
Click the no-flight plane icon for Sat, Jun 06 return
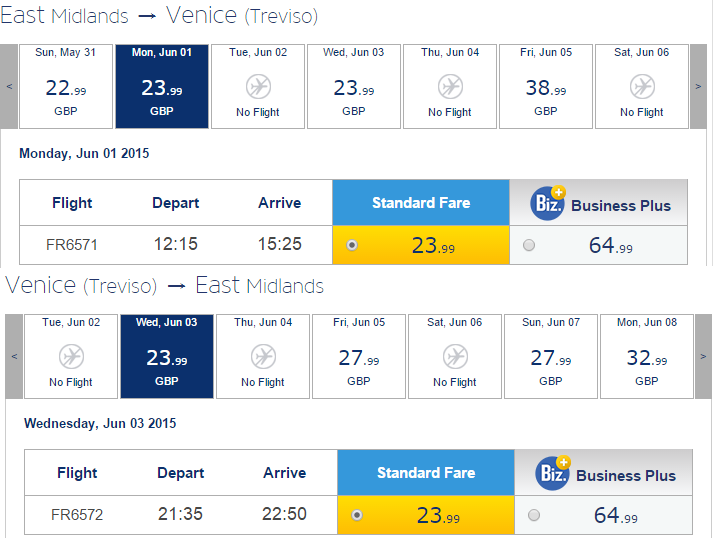455,357
